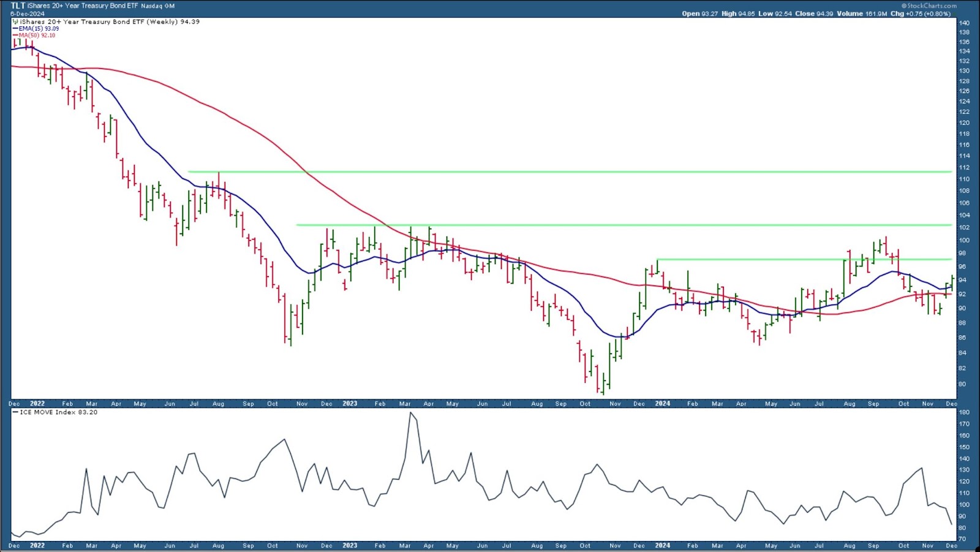Click the short green resistance line near 97
The width and height of the screenshot is (980, 552).
[804, 259]
